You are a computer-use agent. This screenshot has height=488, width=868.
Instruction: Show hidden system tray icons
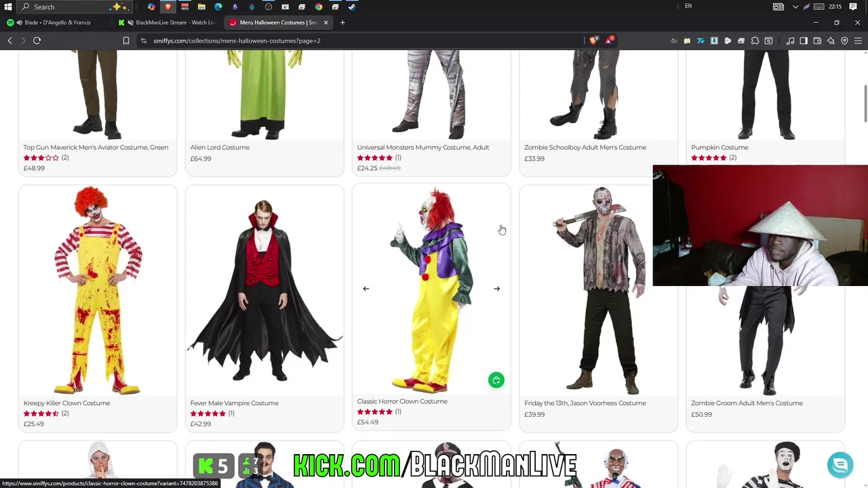coord(795,7)
